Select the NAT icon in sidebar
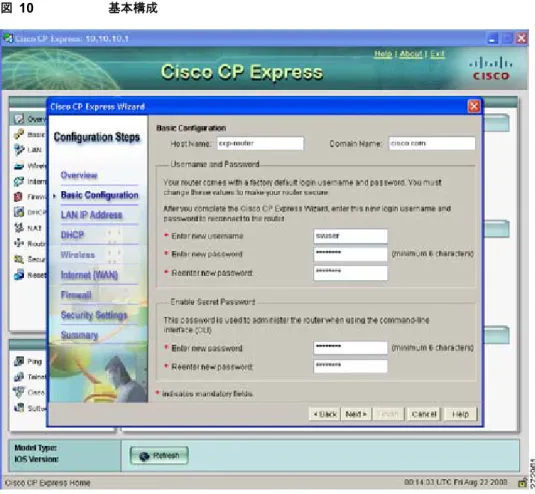The image size is (535, 494). click(19, 228)
